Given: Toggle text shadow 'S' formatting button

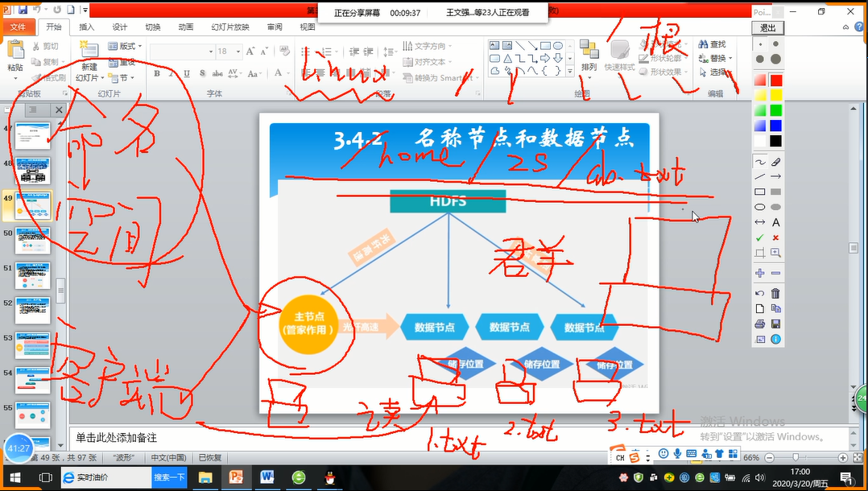Looking at the screenshot, I should (199, 74).
